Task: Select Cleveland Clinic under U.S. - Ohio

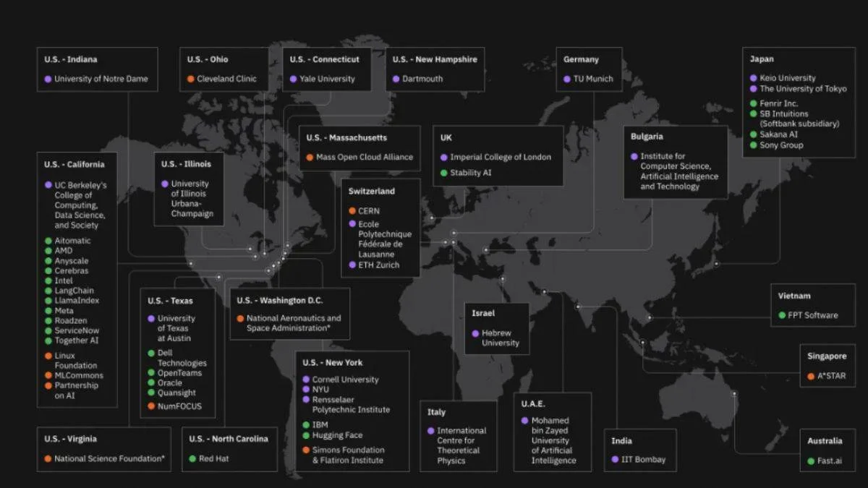Action: point(221,79)
